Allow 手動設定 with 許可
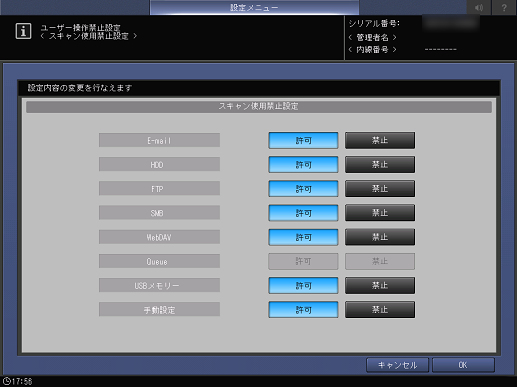 coord(303,310)
